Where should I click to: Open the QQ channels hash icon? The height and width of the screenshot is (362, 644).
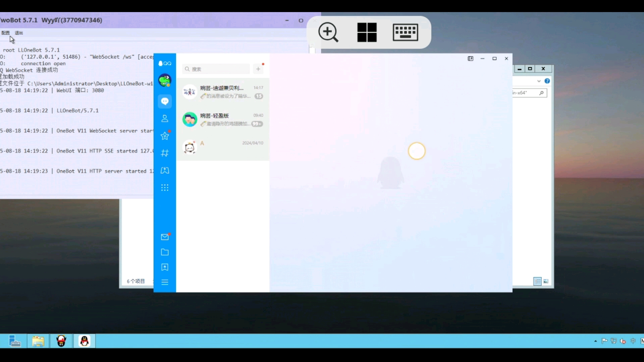(x=165, y=153)
